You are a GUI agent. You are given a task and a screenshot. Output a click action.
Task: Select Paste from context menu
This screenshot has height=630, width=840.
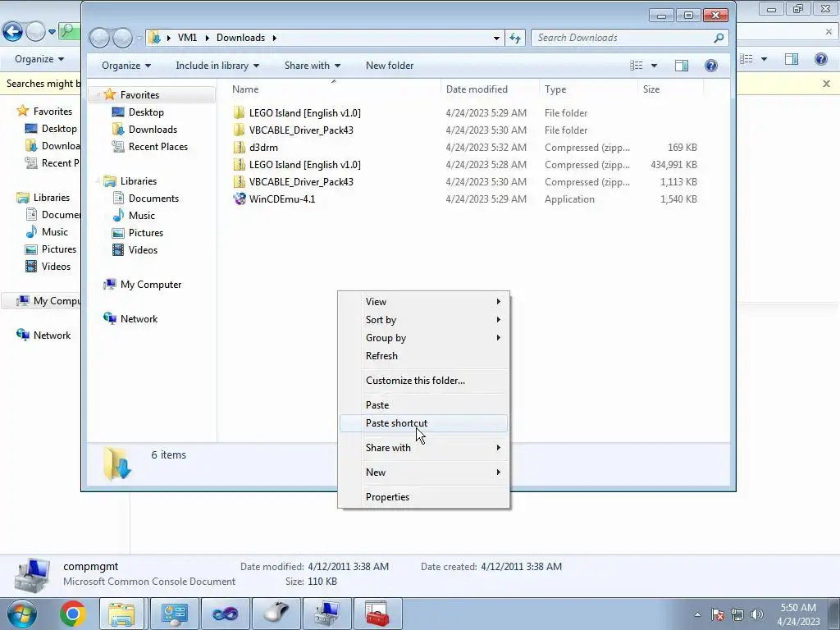(x=423, y=405)
